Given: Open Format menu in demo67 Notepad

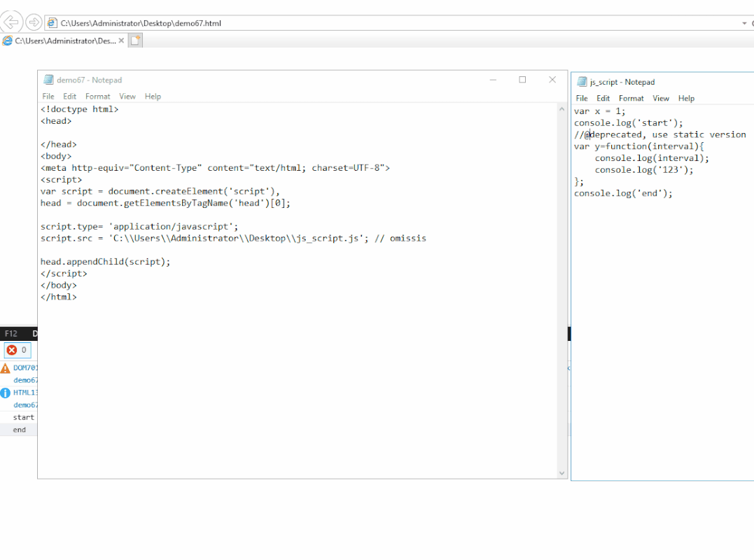Looking at the screenshot, I should pos(97,97).
